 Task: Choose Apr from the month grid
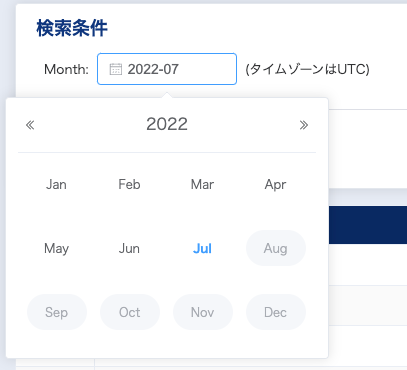(x=275, y=184)
